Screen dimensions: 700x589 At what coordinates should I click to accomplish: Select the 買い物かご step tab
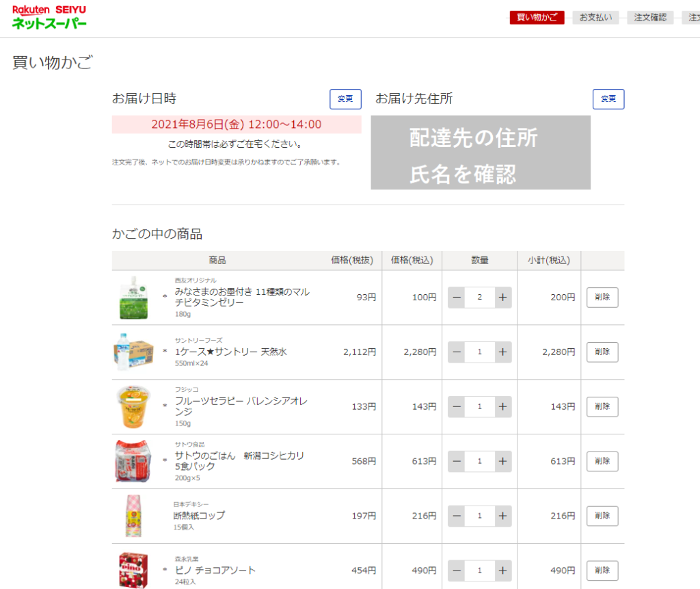click(537, 17)
